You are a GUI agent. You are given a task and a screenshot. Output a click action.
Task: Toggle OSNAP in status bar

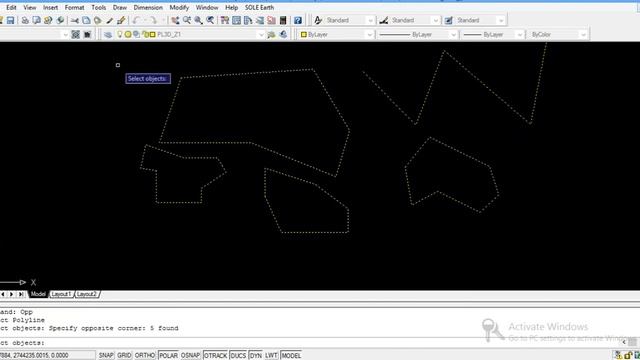coord(190,356)
